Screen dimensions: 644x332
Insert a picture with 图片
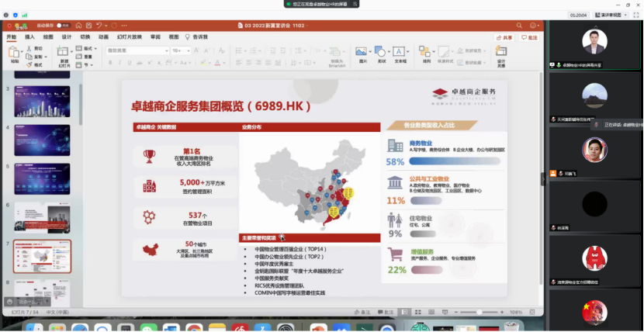[362, 54]
